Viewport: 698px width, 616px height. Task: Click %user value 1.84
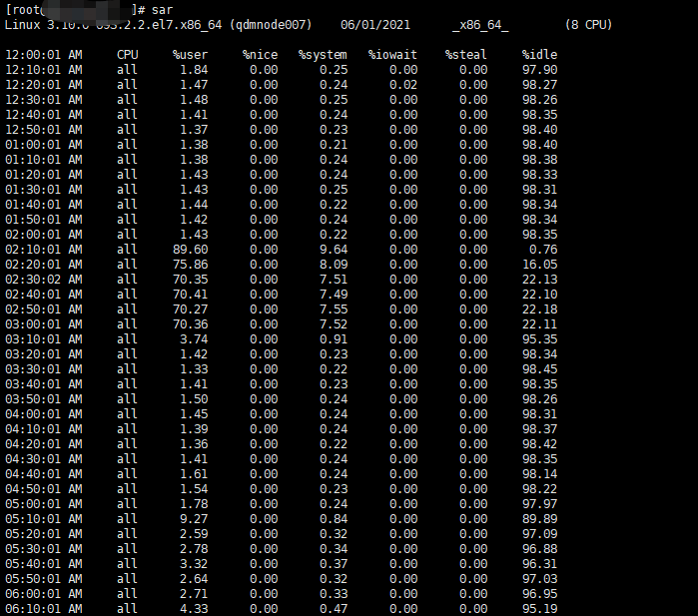click(194, 70)
